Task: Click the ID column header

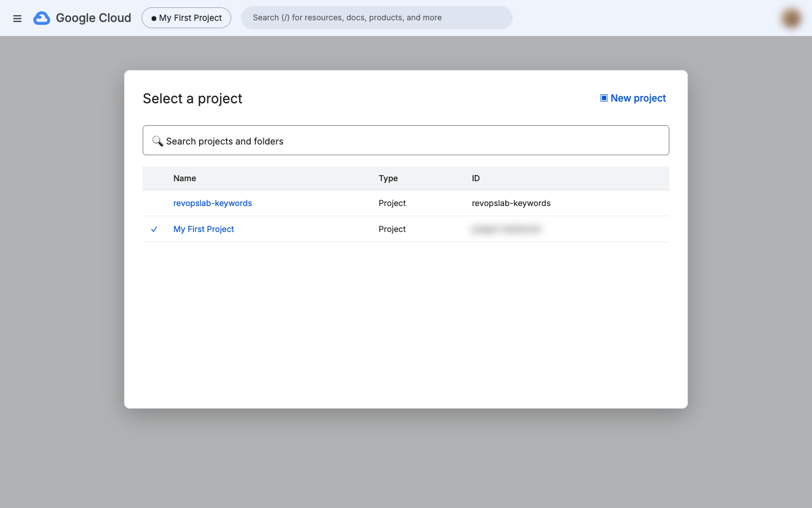Action: (x=476, y=178)
